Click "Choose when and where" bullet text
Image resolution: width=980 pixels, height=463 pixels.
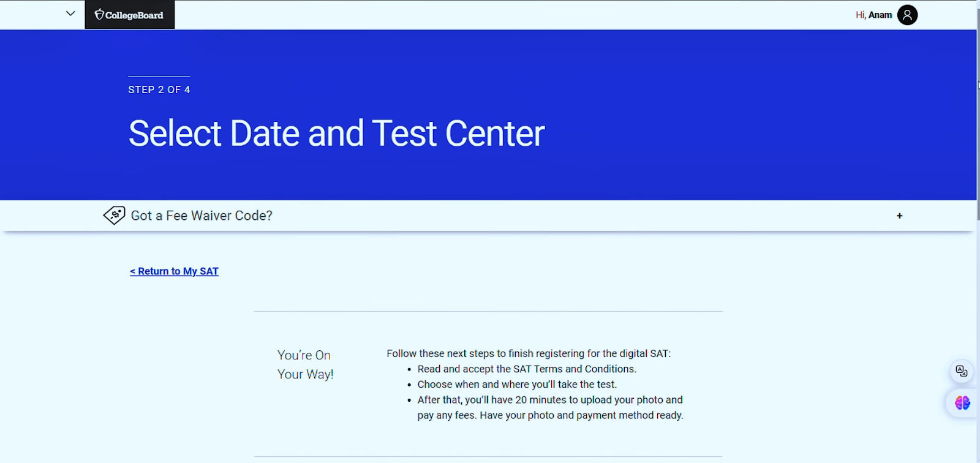[x=517, y=384]
